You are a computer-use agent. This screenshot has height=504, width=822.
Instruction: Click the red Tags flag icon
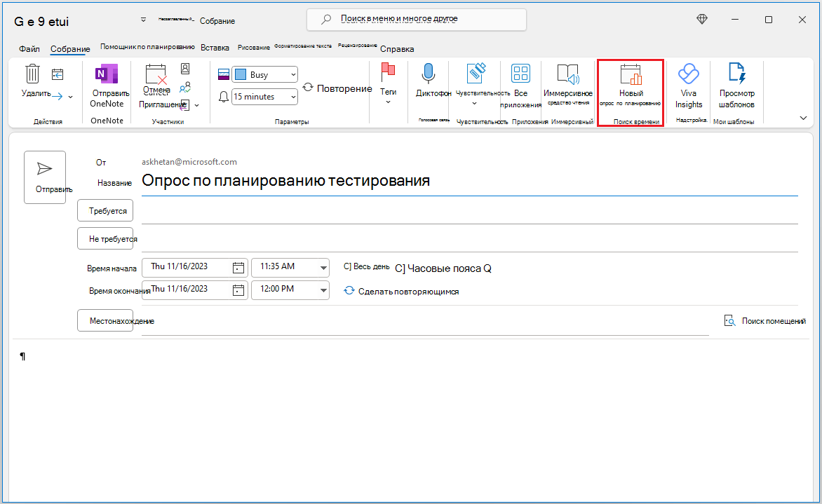(x=388, y=72)
